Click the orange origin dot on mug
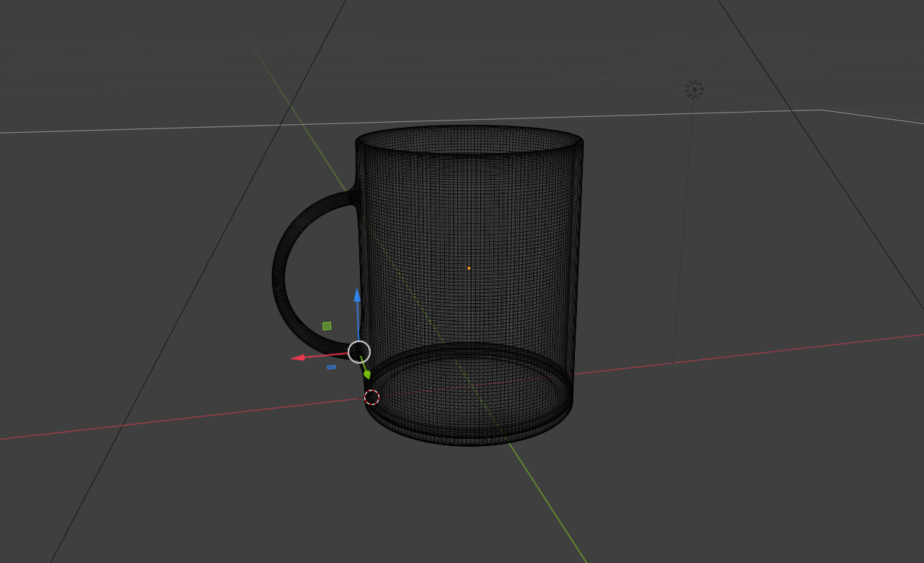The height and width of the screenshot is (563, 924). pos(469,269)
